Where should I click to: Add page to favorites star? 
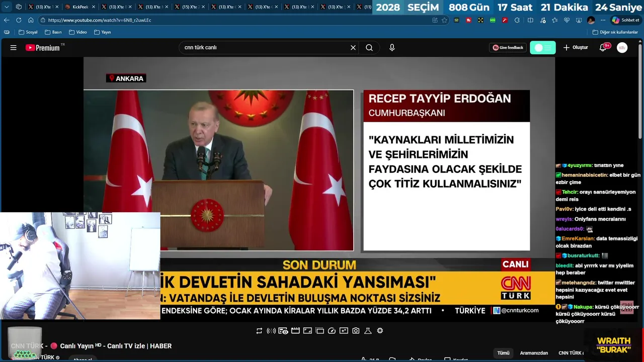444,20
